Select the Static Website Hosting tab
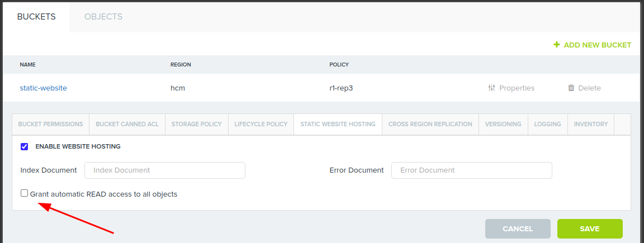The height and width of the screenshot is (243, 644). [x=338, y=124]
